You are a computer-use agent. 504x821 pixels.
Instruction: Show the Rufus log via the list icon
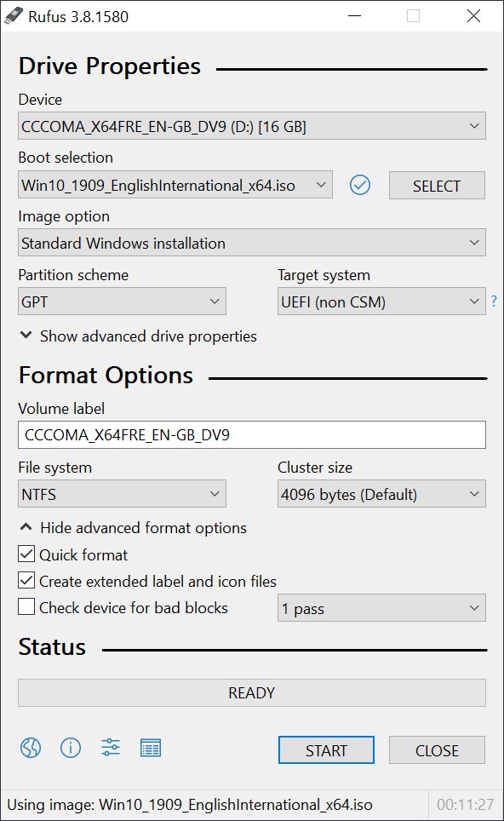(x=151, y=749)
